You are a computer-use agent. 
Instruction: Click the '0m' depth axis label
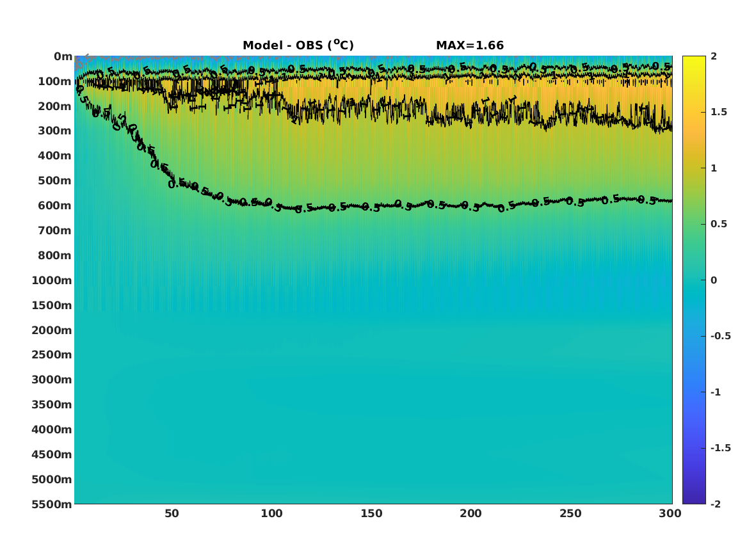click(x=63, y=57)
